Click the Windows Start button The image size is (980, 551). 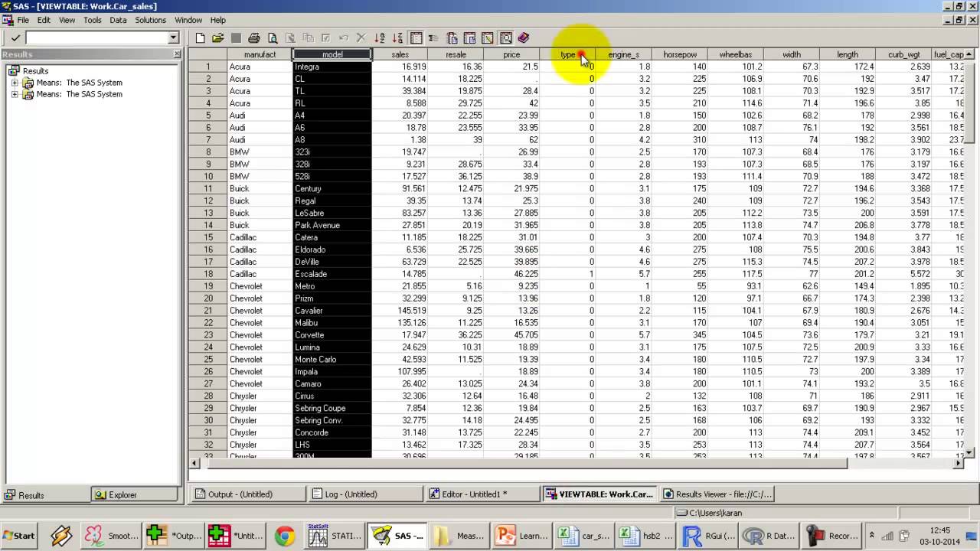(19, 536)
